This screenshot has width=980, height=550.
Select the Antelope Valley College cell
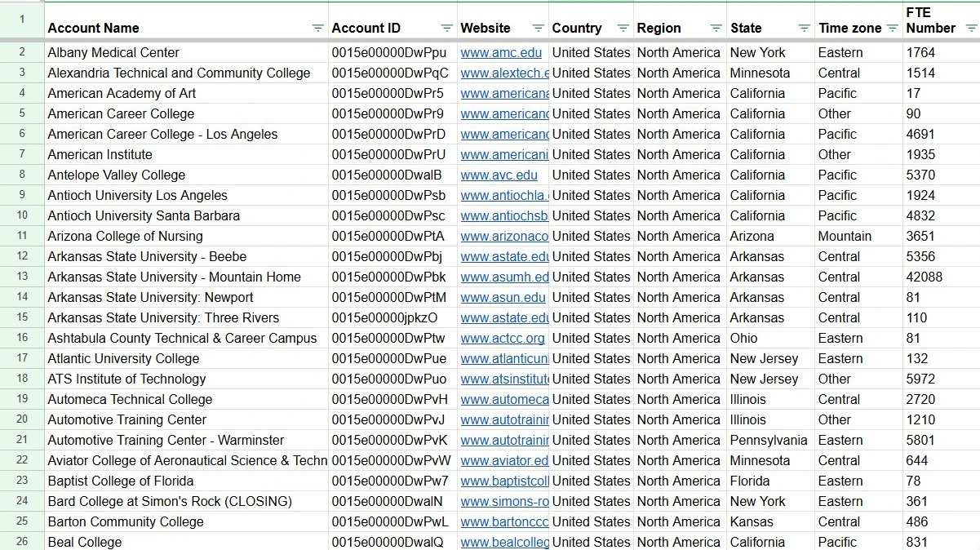click(x=186, y=175)
